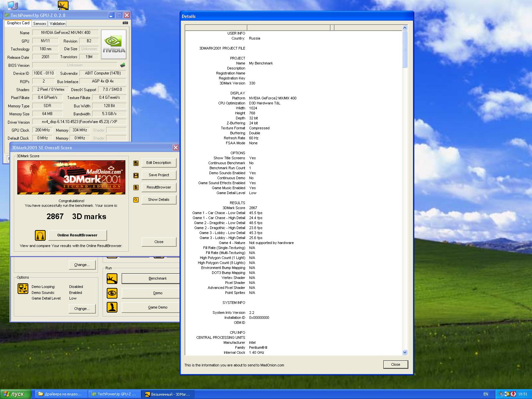
Task: Click the NVIDIA logo in GPU-Z
Action: tap(113, 45)
